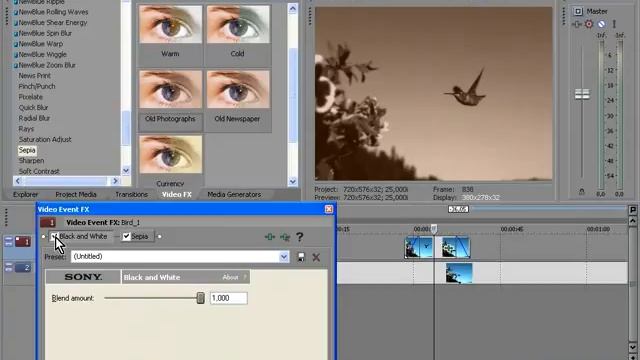The height and width of the screenshot is (360, 640).
Task: Select the Soft Contrast effect
Action: (39, 171)
